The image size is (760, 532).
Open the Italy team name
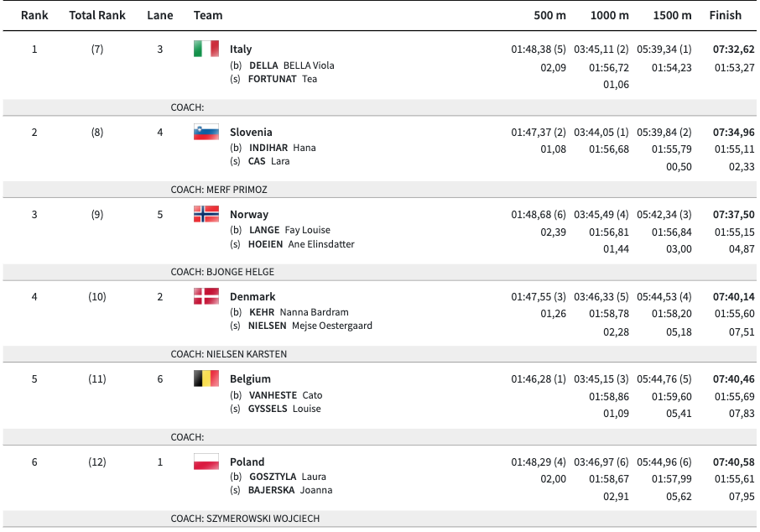(x=241, y=50)
